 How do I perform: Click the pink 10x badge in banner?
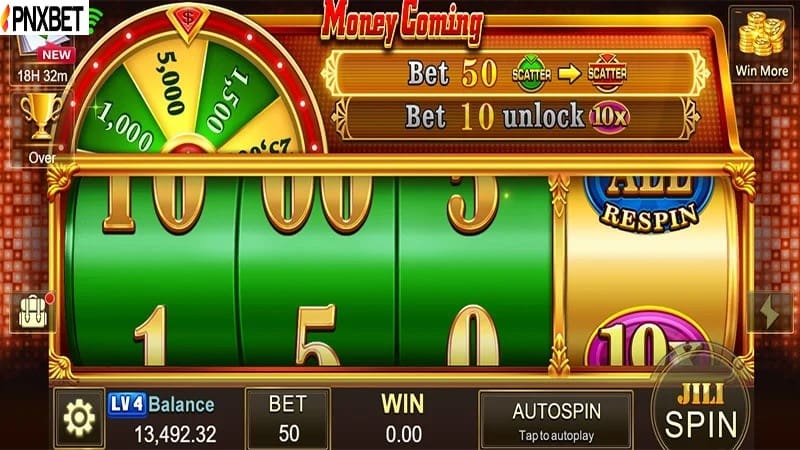click(x=609, y=116)
